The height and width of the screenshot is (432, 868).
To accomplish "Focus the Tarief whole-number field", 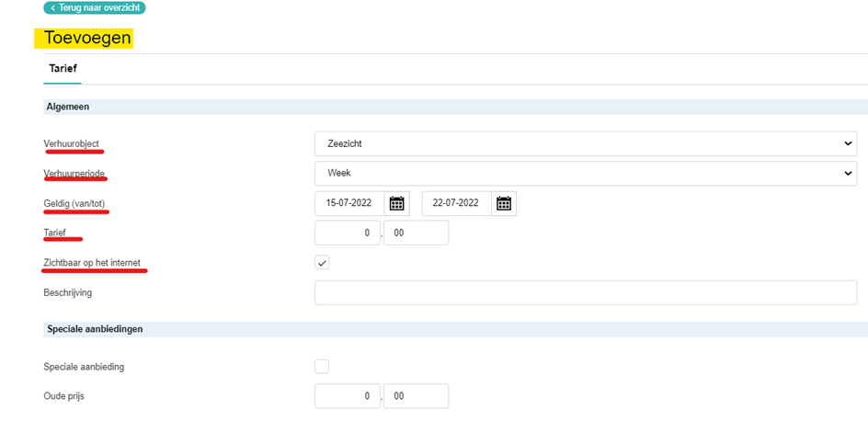I will [348, 233].
